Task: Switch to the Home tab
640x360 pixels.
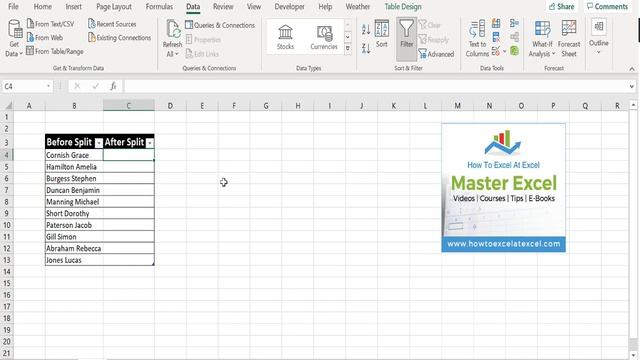Action: pyautogui.click(x=42, y=7)
